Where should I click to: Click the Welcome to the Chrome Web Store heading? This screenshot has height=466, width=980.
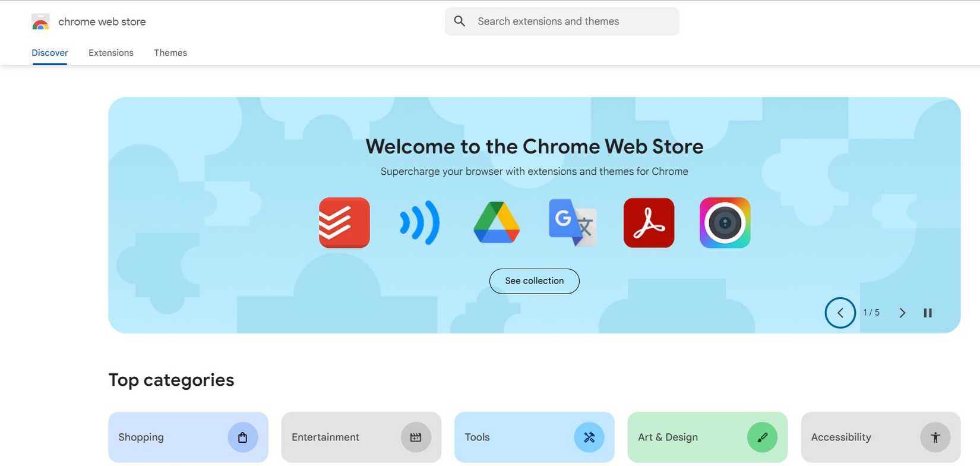pos(535,147)
